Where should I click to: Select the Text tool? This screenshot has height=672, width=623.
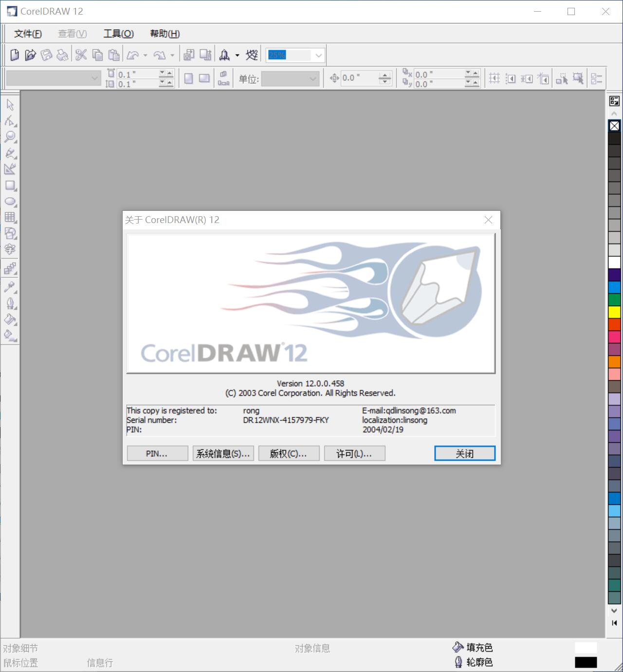pyautogui.click(x=10, y=250)
